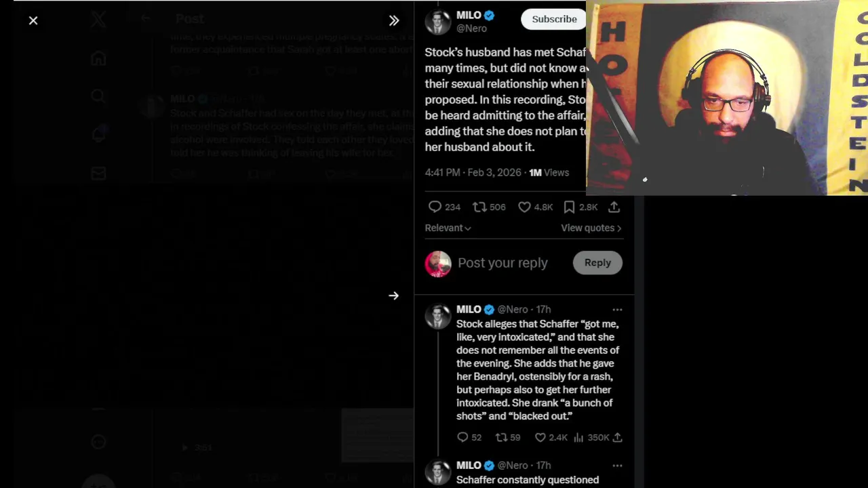Open comments on reply showing 52

click(x=469, y=438)
